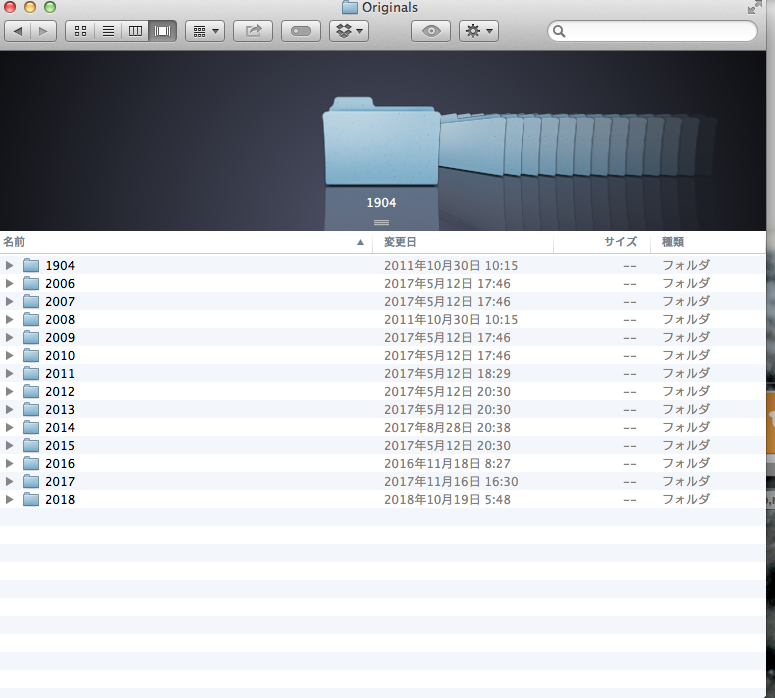Open the gear Action menu
This screenshot has height=698, width=775.
coord(479,31)
